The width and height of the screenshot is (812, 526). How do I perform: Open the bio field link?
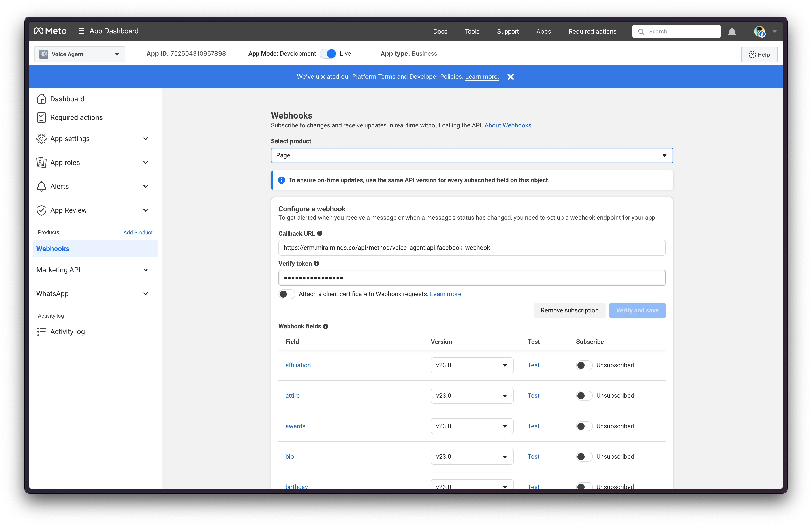coord(289,457)
